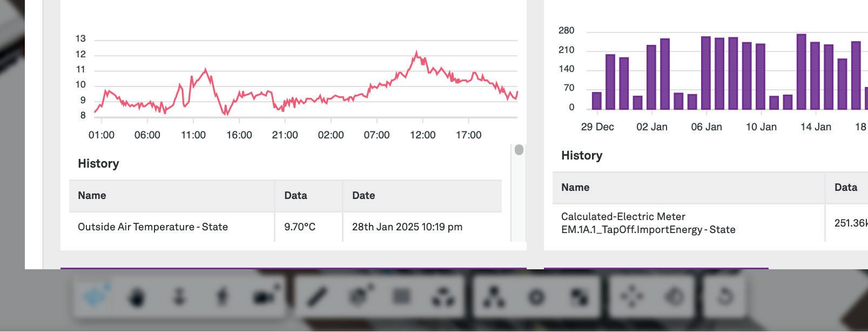Click the circular reset arrow icon

coord(725,296)
